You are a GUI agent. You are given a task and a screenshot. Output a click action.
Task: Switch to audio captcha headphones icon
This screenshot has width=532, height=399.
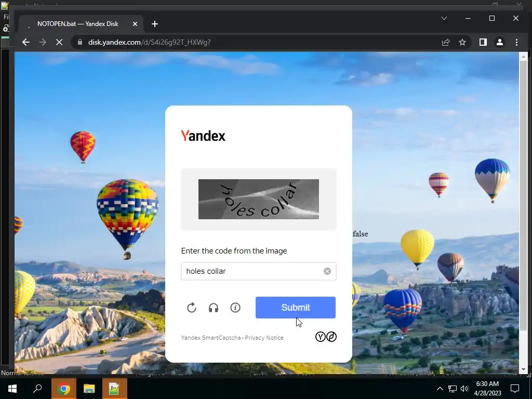tap(214, 308)
